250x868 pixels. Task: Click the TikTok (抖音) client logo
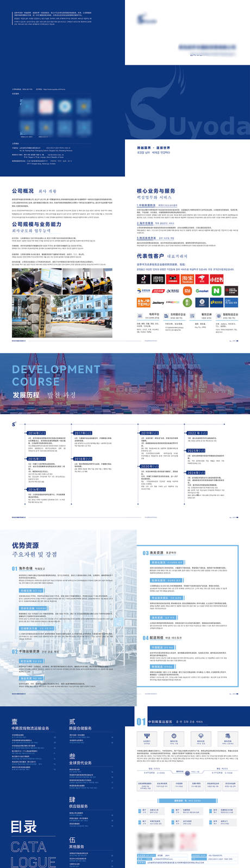(x=143, y=279)
